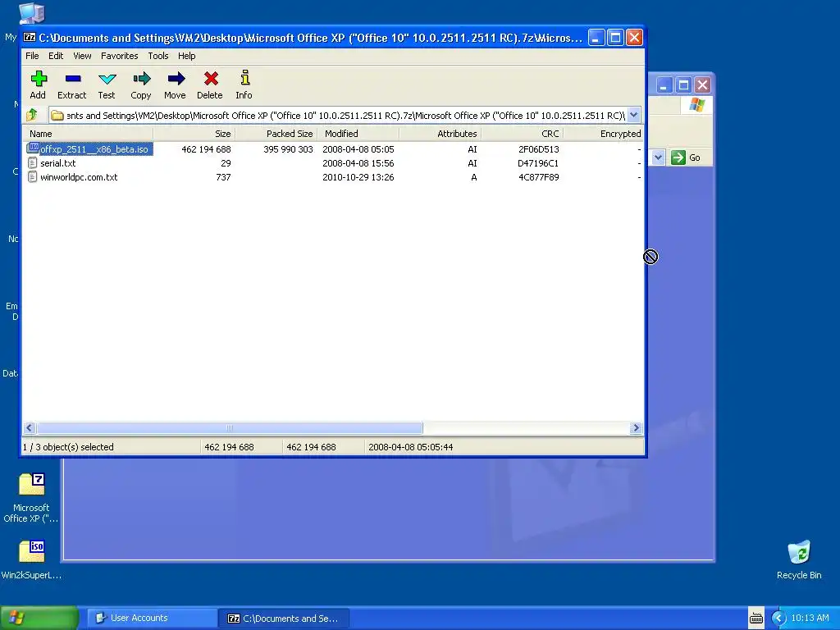Minimize the 7-Zip window
This screenshot has width=840, height=630.
[596, 38]
